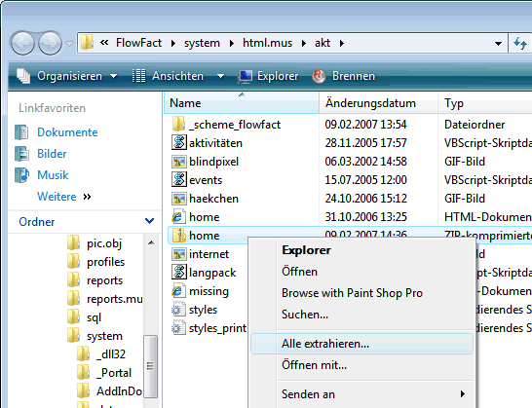Show hidden breadcrumb levels via double chevron

pyautogui.click(x=104, y=43)
